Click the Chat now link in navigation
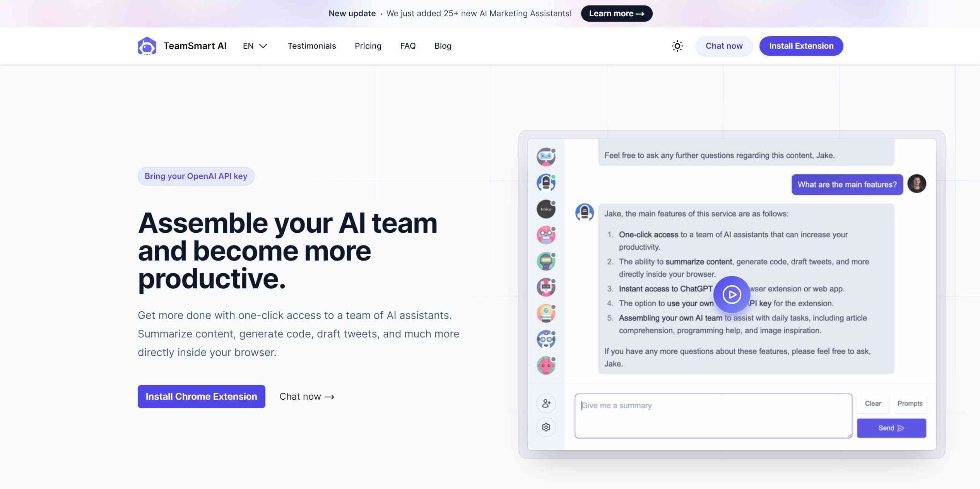The width and height of the screenshot is (980, 489). tap(724, 46)
